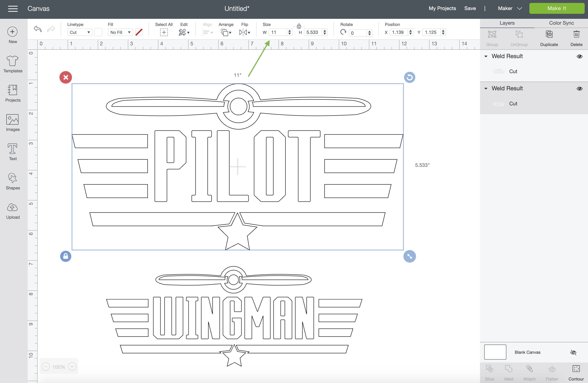Image resolution: width=588 pixels, height=383 pixels.
Task: Click the Select All icon
Action: [164, 32]
